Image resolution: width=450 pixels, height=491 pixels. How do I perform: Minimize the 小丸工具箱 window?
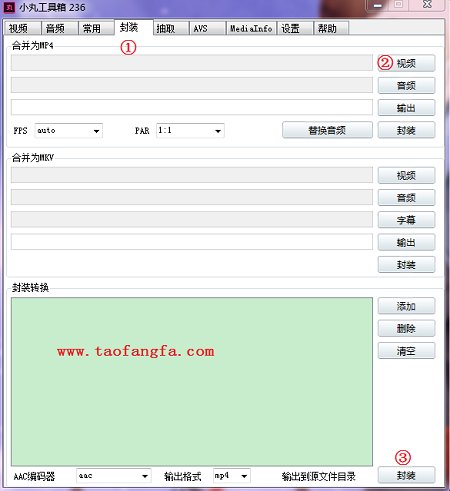point(378,5)
